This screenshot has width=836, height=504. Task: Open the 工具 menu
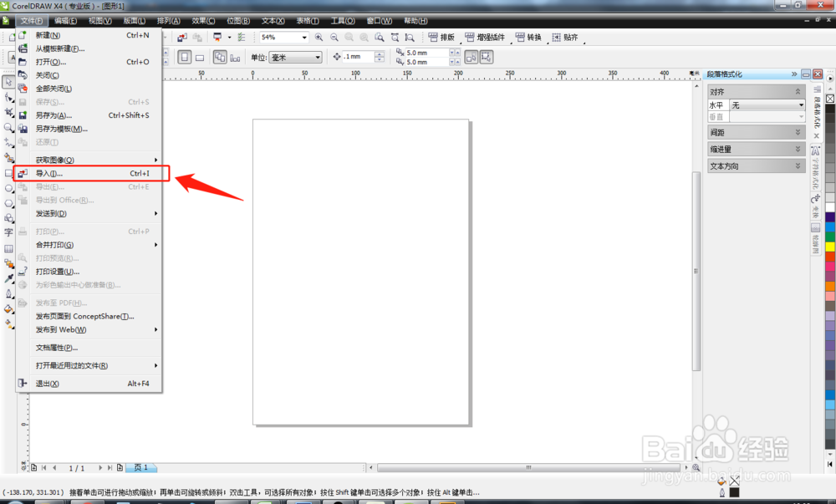pyautogui.click(x=343, y=21)
